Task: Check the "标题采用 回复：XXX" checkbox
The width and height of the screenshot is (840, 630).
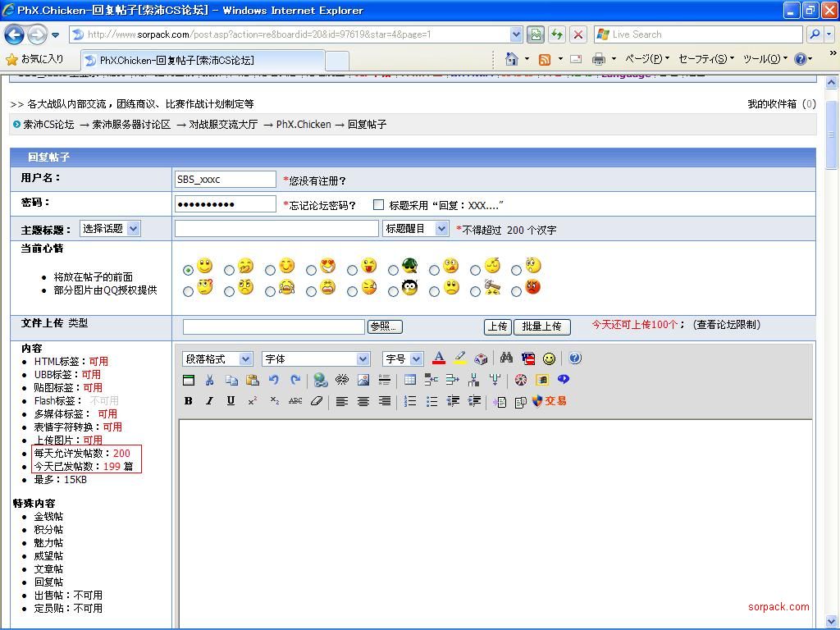Action: 378,205
